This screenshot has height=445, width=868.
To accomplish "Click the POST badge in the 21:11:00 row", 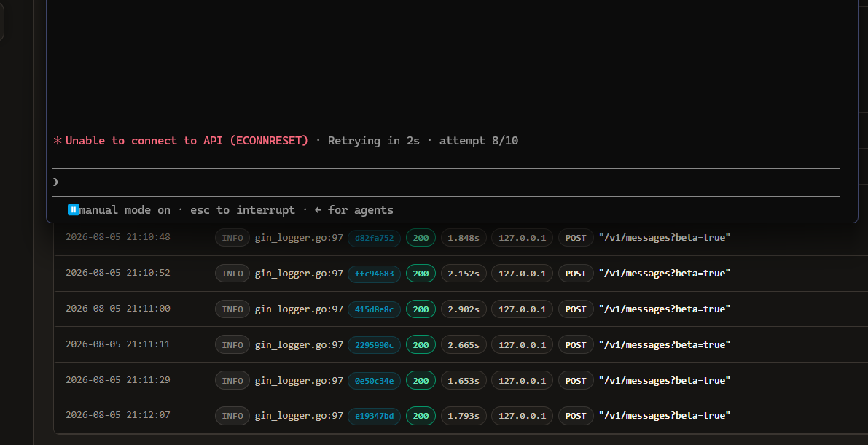I will [576, 309].
